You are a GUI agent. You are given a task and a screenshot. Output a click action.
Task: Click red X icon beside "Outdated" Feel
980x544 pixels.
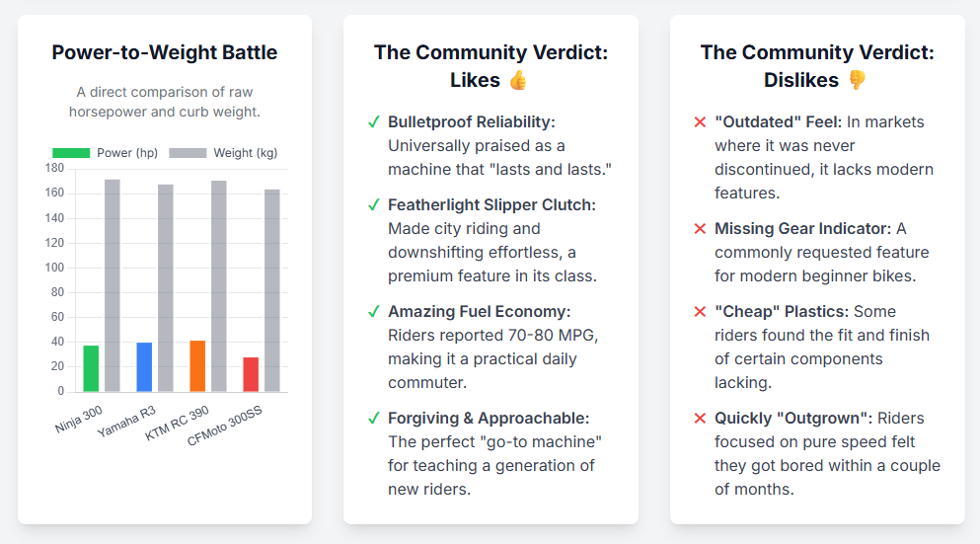click(x=700, y=122)
